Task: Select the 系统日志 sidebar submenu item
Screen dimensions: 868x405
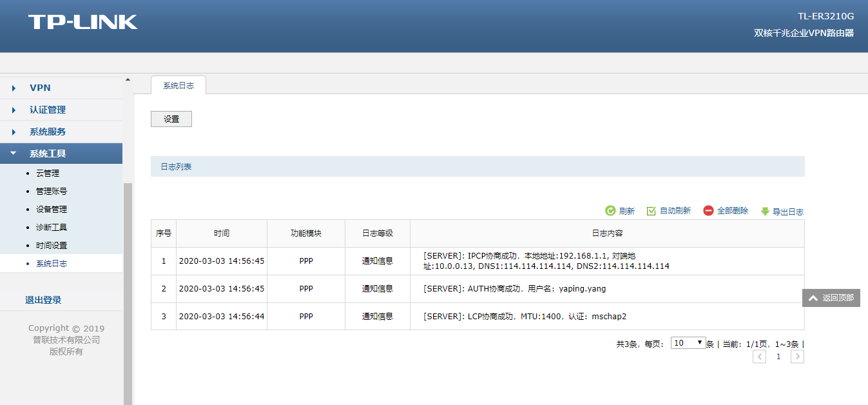Action: tap(52, 264)
